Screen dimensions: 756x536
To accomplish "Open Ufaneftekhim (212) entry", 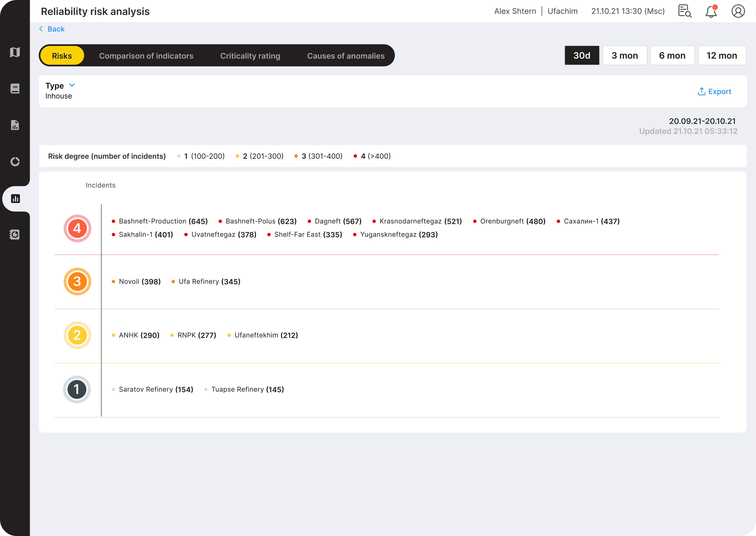I will (262, 335).
